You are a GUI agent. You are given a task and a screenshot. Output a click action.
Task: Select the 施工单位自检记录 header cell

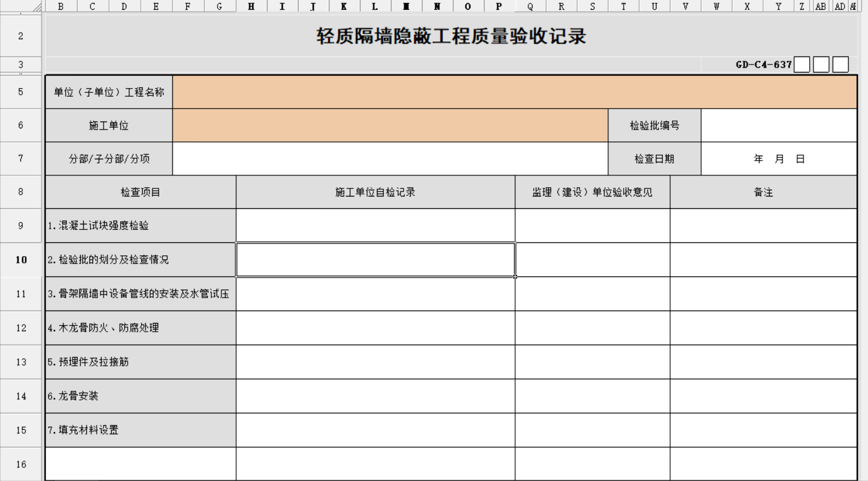[x=375, y=192]
